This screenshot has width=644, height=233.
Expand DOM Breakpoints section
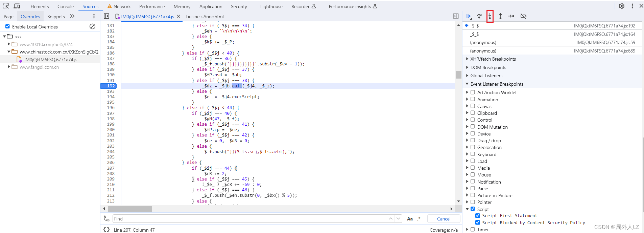(467, 67)
